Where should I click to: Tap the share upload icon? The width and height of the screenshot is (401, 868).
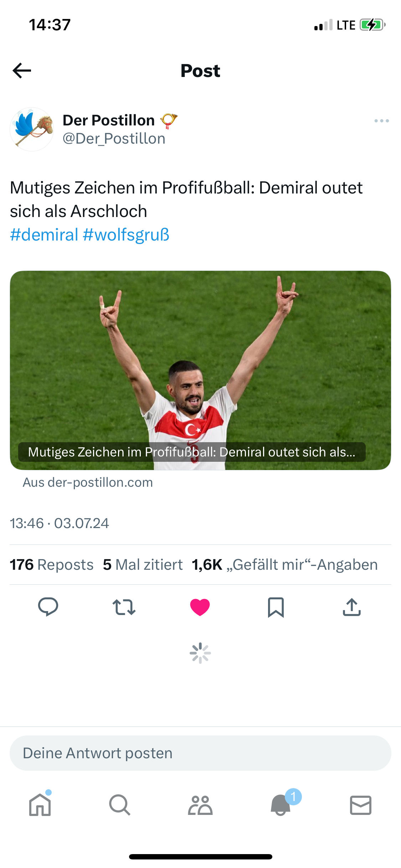(352, 607)
